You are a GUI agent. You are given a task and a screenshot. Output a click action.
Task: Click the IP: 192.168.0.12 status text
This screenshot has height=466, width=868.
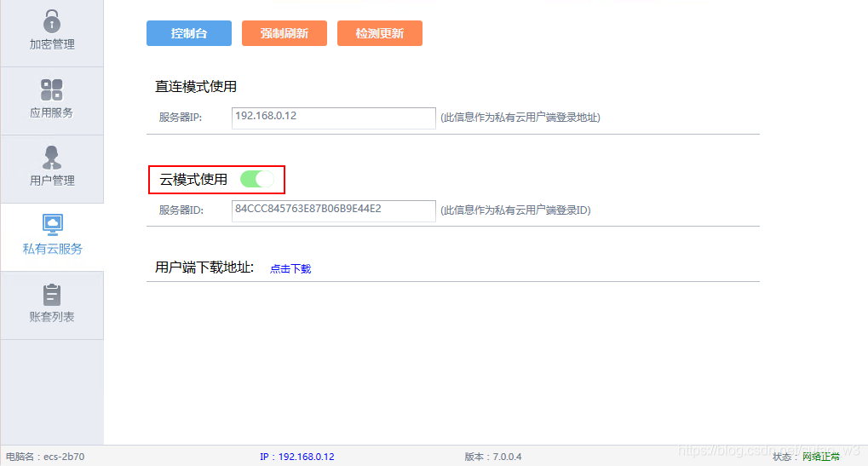point(297,457)
